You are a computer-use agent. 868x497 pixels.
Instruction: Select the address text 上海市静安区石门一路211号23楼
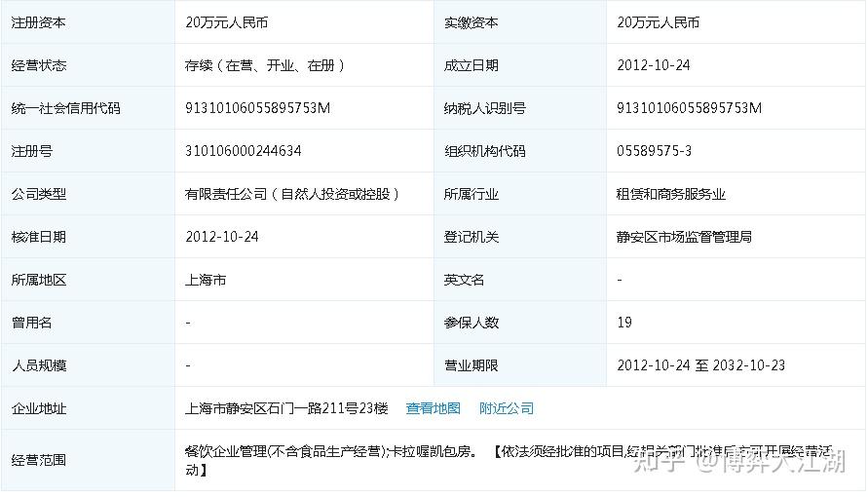coord(286,408)
